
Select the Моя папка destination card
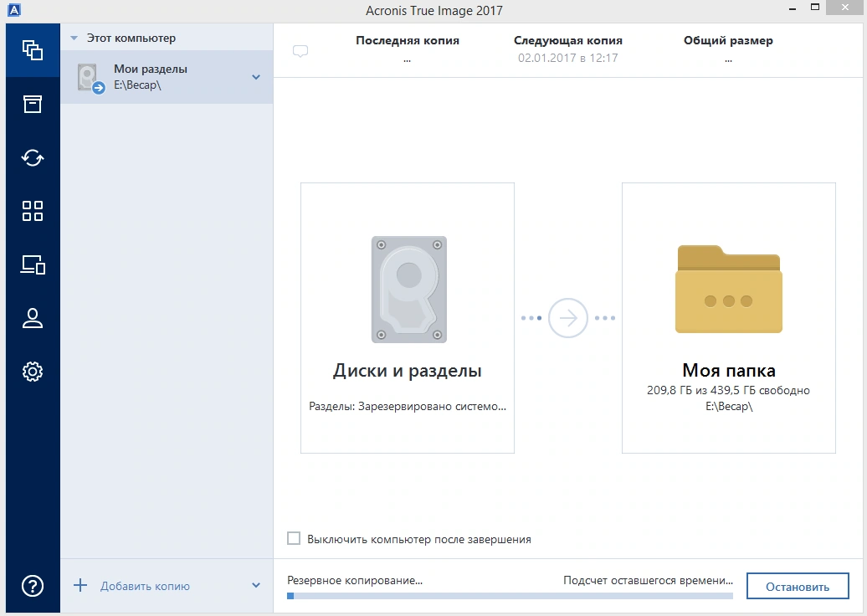[729, 318]
